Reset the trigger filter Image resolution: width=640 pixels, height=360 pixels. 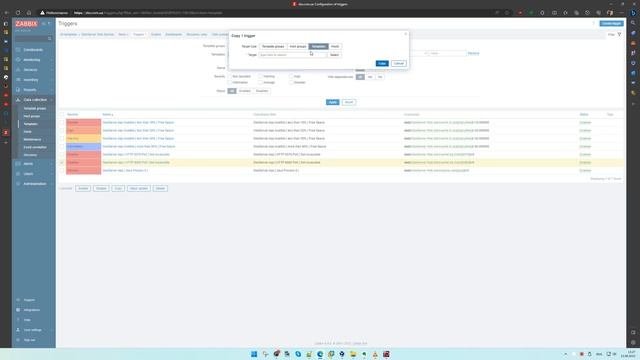(349, 102)
